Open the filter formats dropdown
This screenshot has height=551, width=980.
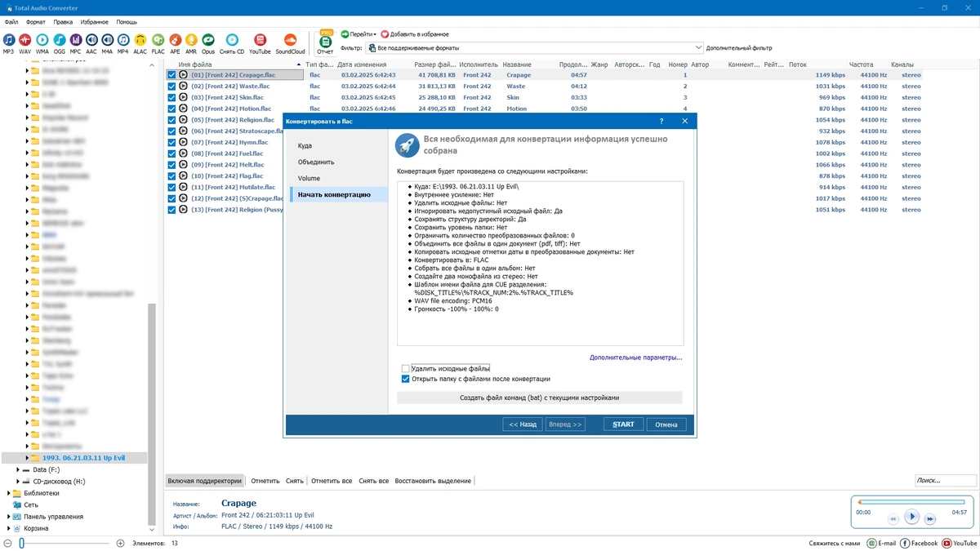[x=698, y=48]
